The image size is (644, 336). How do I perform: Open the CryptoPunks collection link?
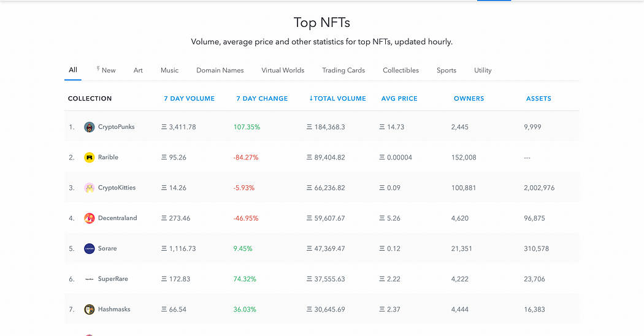point(116,127)
